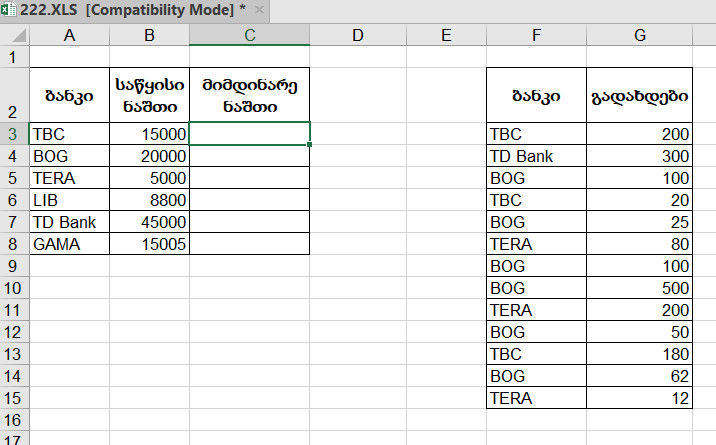Select cell A6 containing LIB
The width and height of the screenshot is (716, 445).
click(69, 199)
